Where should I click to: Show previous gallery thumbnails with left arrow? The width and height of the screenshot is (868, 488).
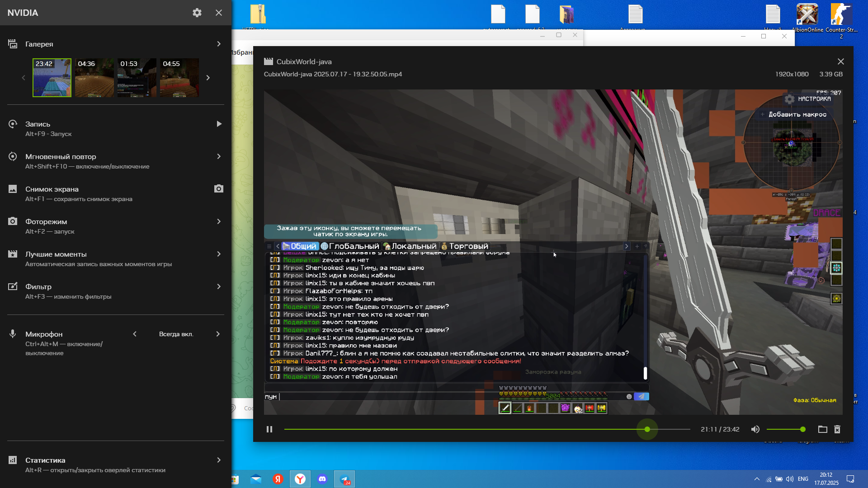(x=24, y=78)
